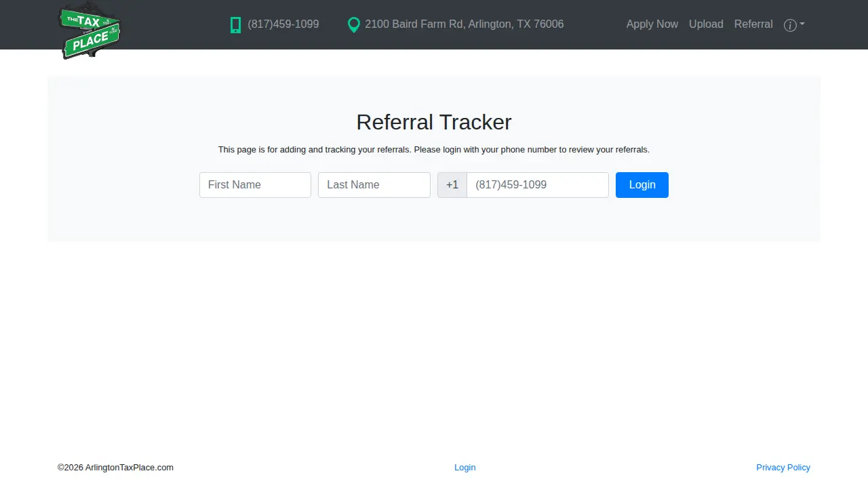The image size is (868, 488).
Task: Click the +1 country code prefix
Action: click(x=452, y=185)
